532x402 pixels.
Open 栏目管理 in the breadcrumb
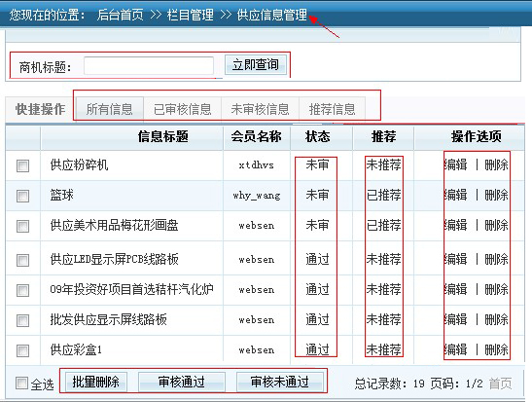191,15
